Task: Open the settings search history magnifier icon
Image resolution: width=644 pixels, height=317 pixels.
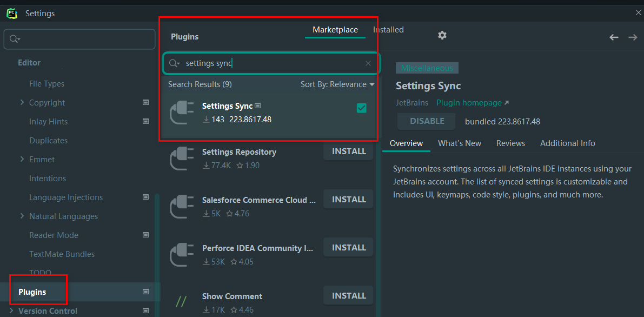Action: click(15, 39)
